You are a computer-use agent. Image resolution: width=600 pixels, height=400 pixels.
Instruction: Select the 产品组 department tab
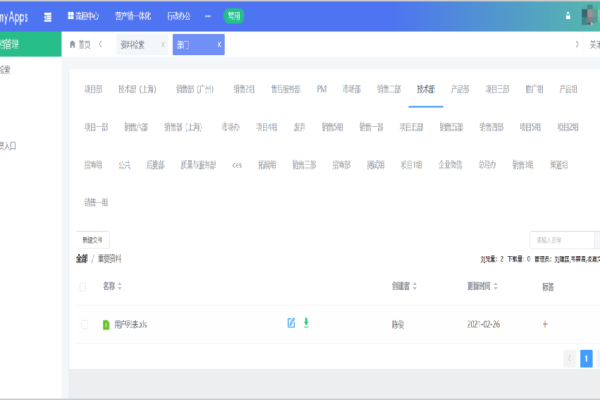(568, 89)
